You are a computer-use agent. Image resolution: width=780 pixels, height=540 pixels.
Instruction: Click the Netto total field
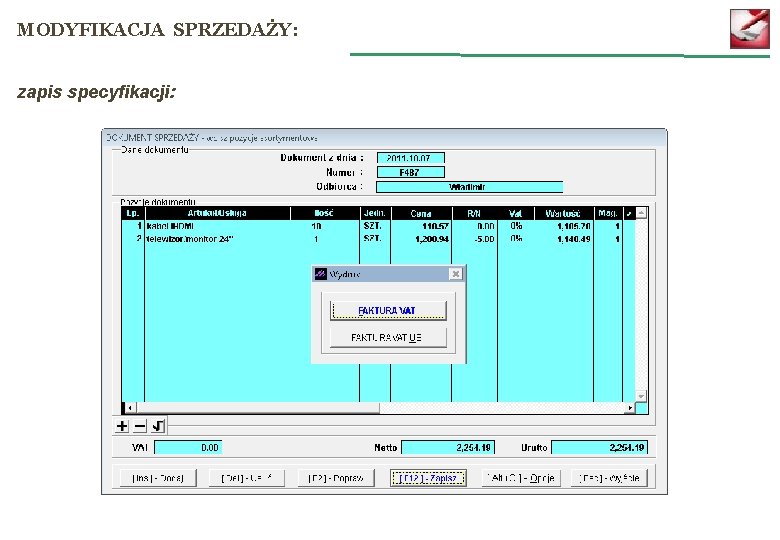(x=448, y=448)
